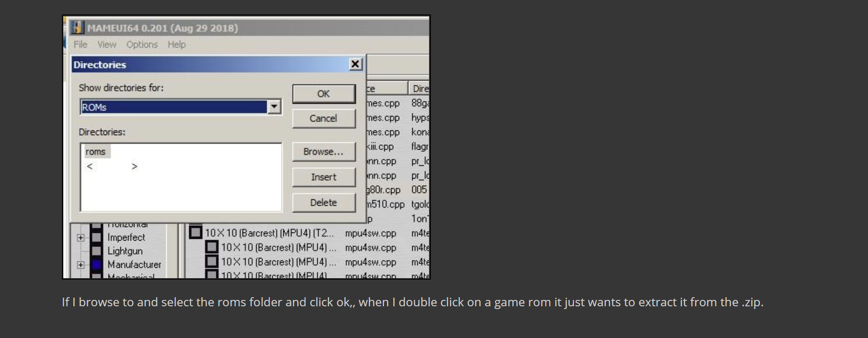The width and height of the screenshot is (868, 338).
Task: Click the 'Dire' column header
Action: click(x=419, y=88)
